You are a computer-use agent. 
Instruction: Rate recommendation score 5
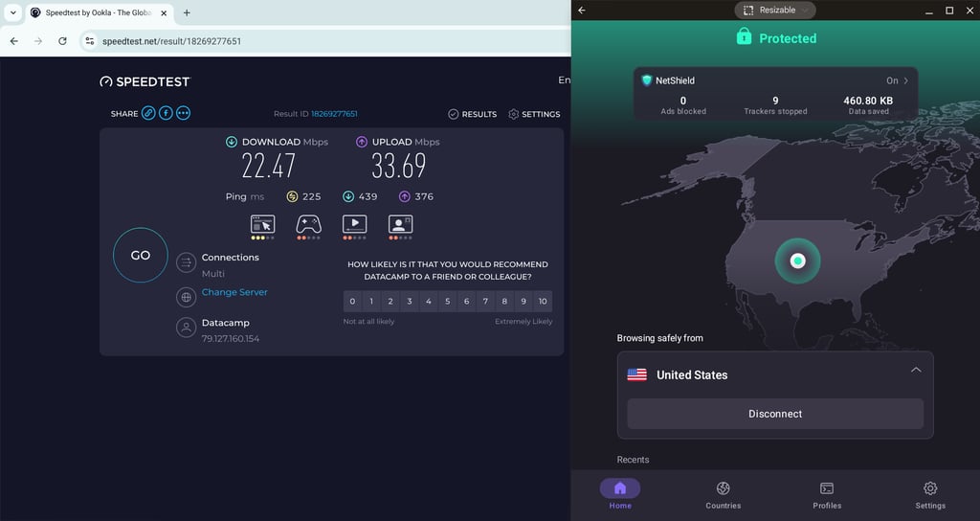pyautogui.click(x=448, y=302)
